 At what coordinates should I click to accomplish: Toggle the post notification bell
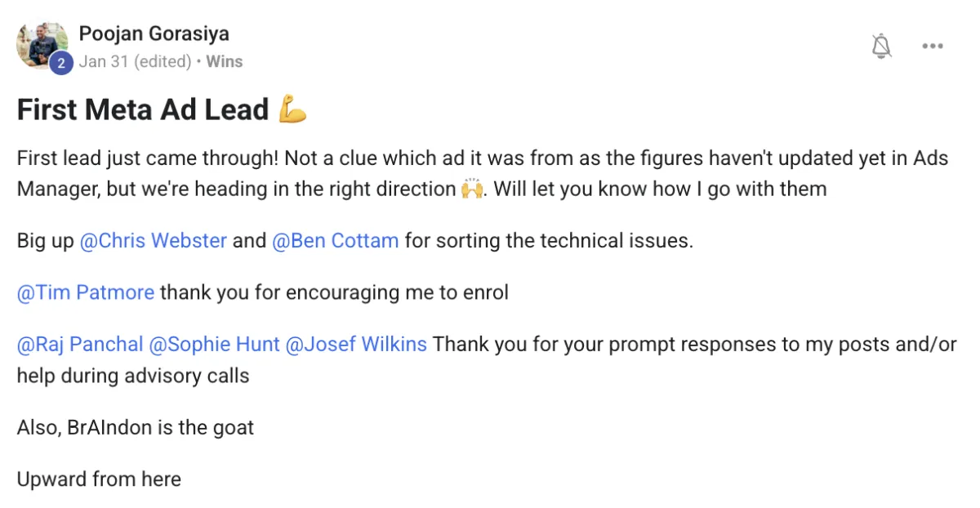pyautogui.click(x=881, y=47)
